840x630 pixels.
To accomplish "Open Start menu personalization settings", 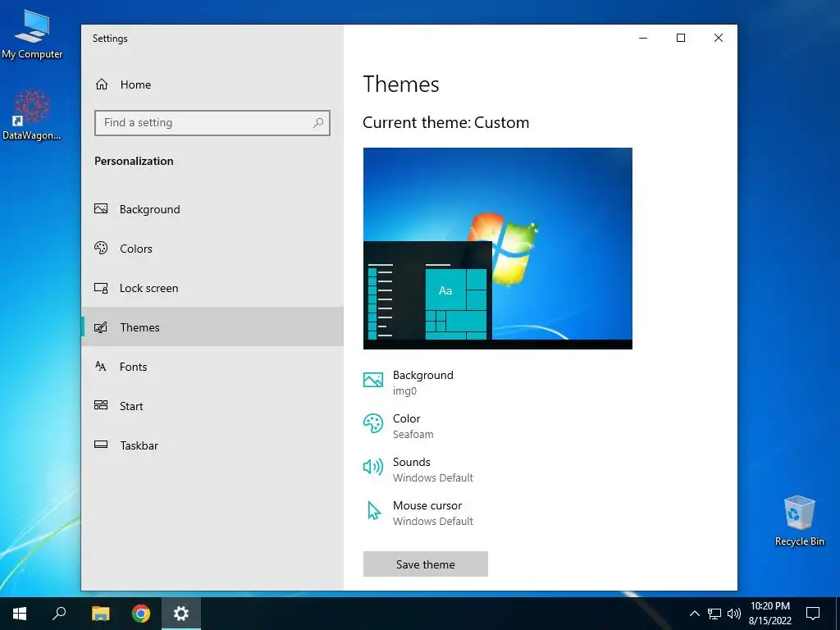I will pos(212,406).
